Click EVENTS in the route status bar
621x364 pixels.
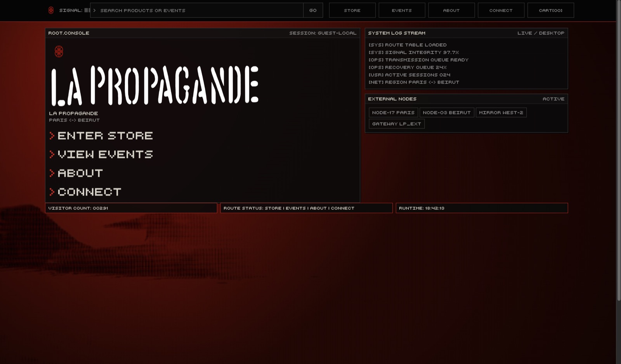[x=296, y=208]
